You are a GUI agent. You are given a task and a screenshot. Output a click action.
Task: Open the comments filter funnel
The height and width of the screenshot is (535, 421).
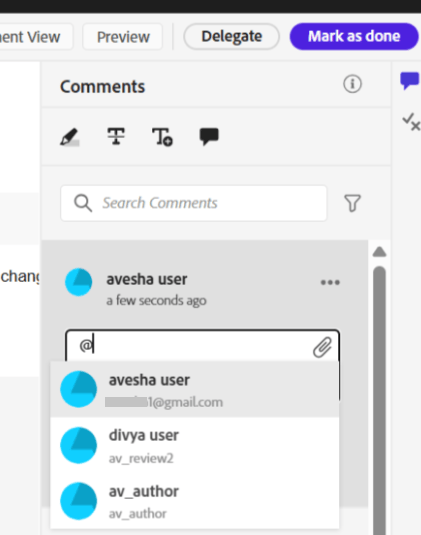352,203
